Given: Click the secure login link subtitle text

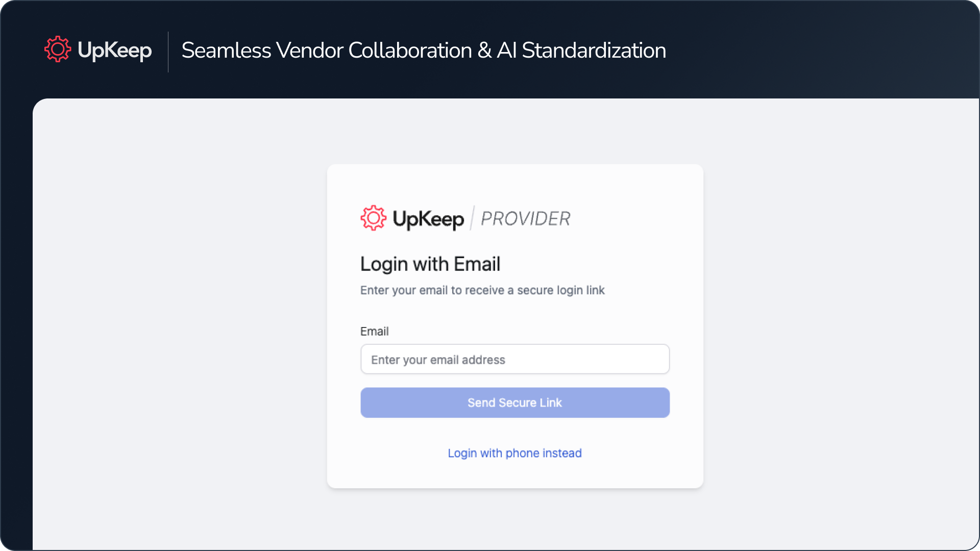Looking at the screenshot, I should [x=482, y=290].
